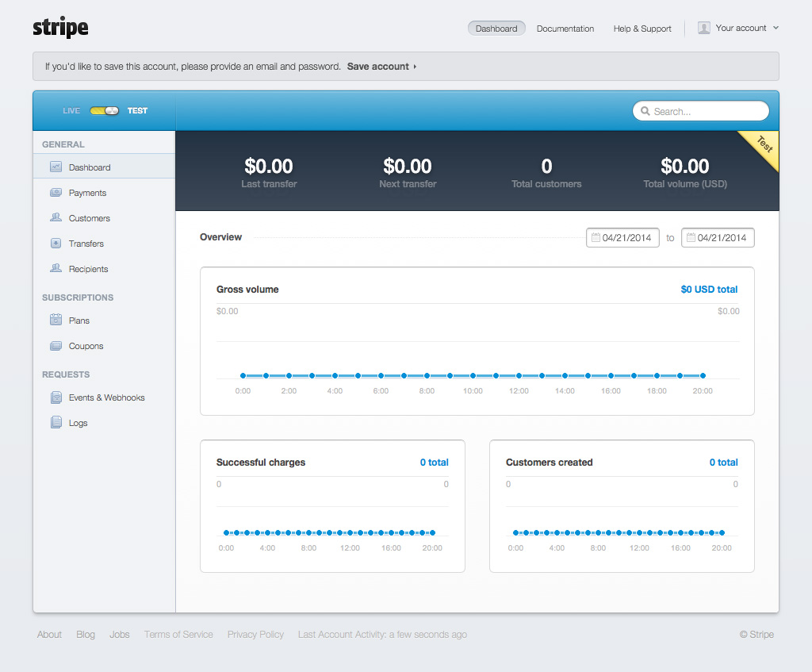Click the Logs sidebar icon

point(56,423)
